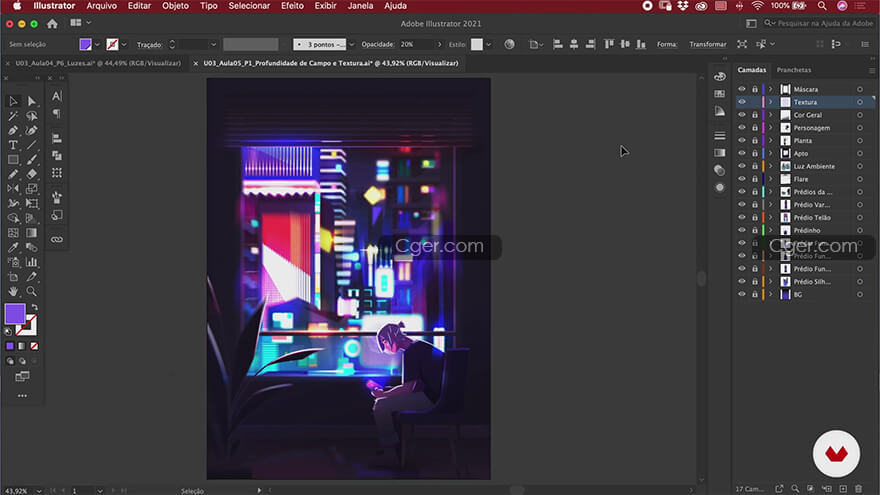The width and height of the screenshot is (880, 495).
Task: Click horizontal align left icon
Action: tap(557, 44)
